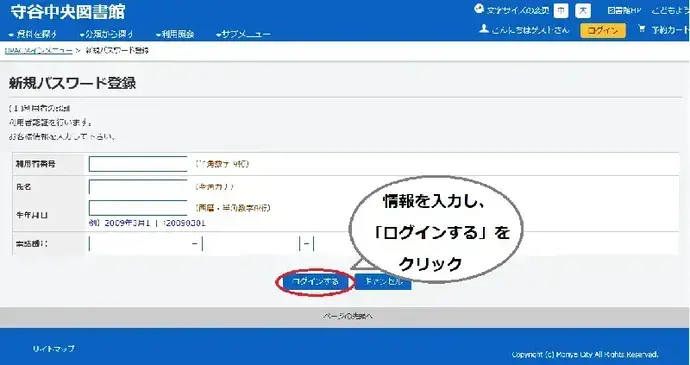Click the 生年月日 input field

[x=138, y=208]
